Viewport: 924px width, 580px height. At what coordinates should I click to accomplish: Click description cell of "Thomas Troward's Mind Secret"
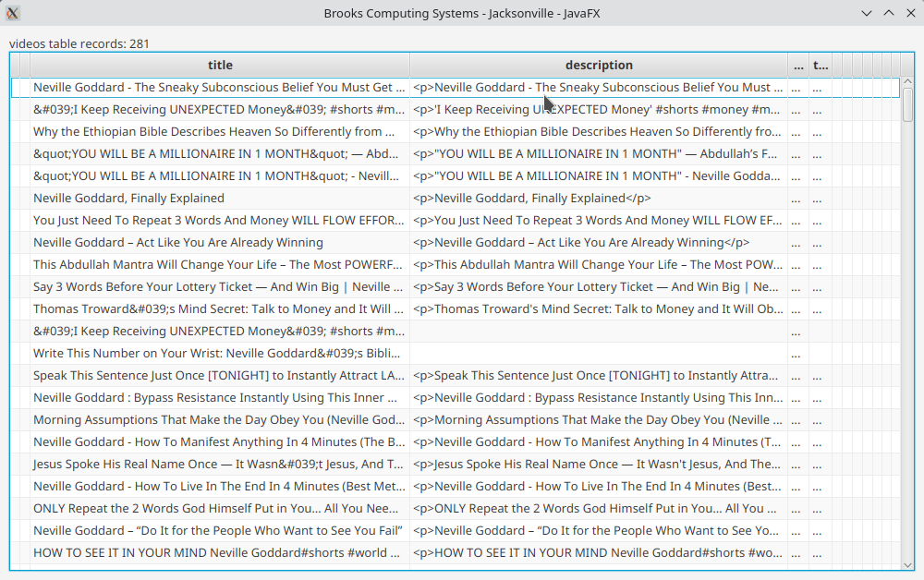tap(598, 308)
